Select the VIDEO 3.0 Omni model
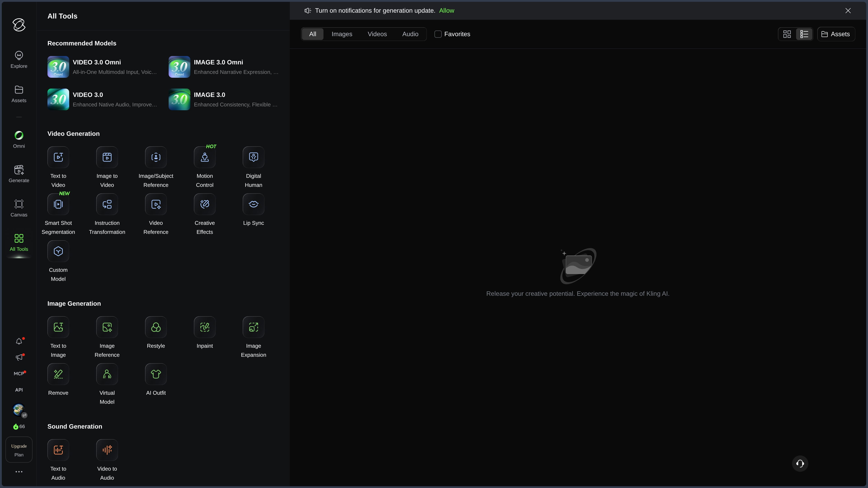The height and width of the screenshot is (488, 868). point(102,67)
